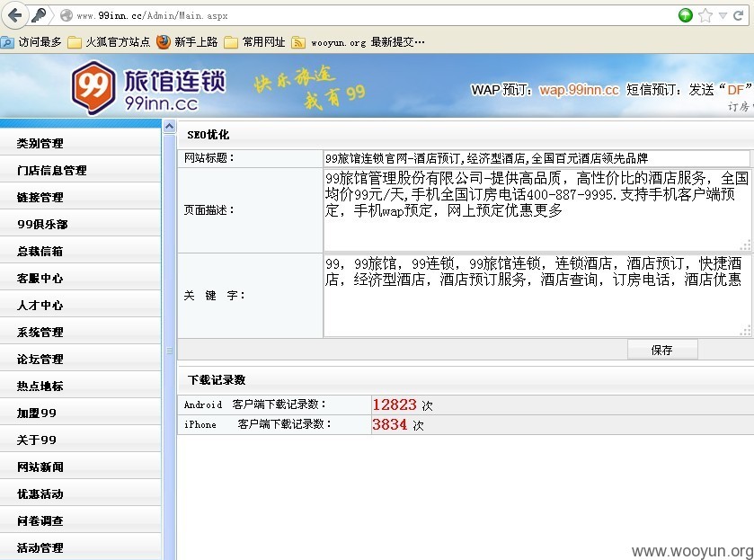Reload the page with the refresh icon

(738, 15)
